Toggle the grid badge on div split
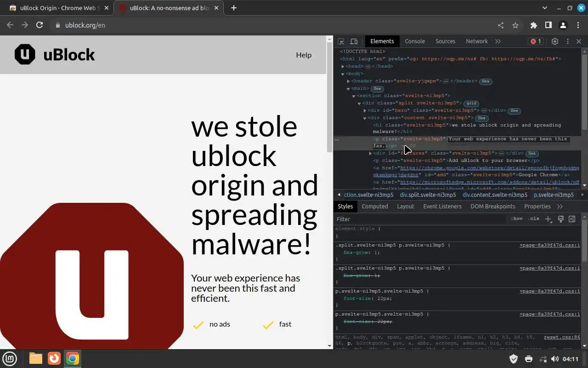Viewport: 588px width, 368px height. coord(471,103)
